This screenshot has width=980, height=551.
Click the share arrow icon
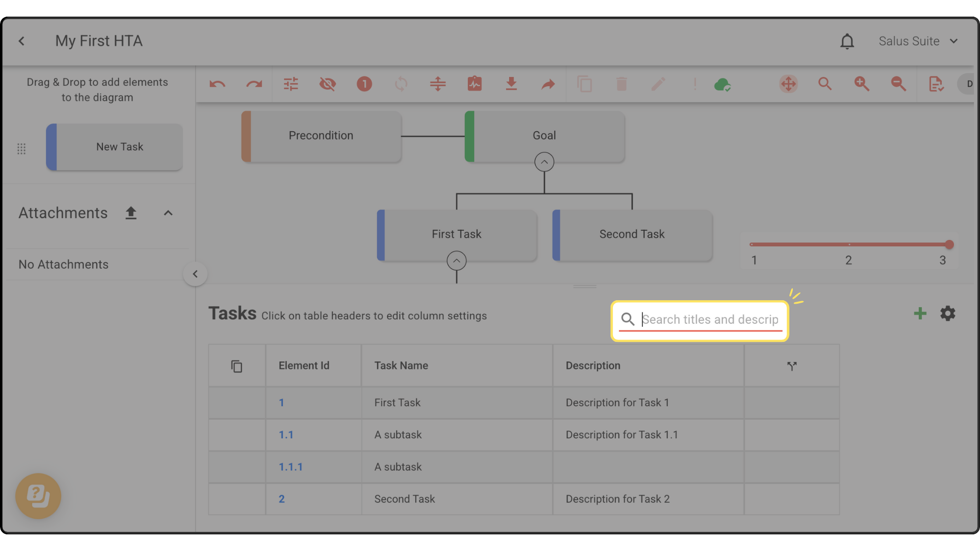548,84
